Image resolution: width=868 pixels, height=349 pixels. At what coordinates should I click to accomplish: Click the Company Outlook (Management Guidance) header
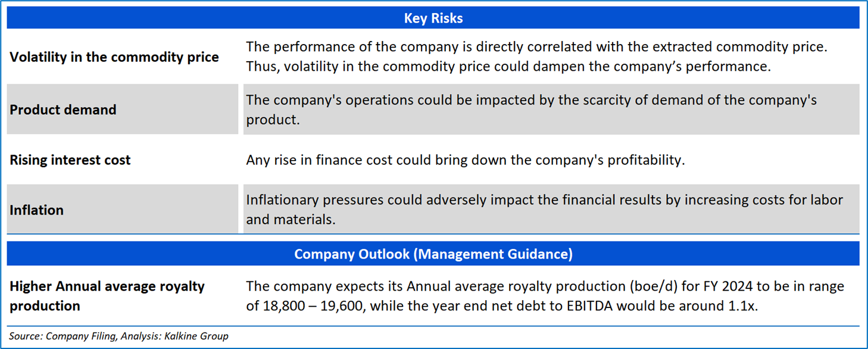pyautogui.click(x=433, y=254)
